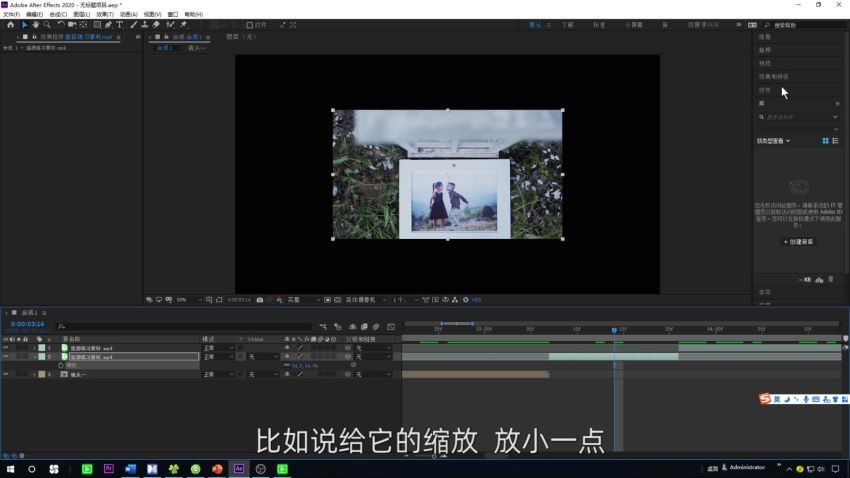Toggle visibility eye of layer 2

(5, 357)
